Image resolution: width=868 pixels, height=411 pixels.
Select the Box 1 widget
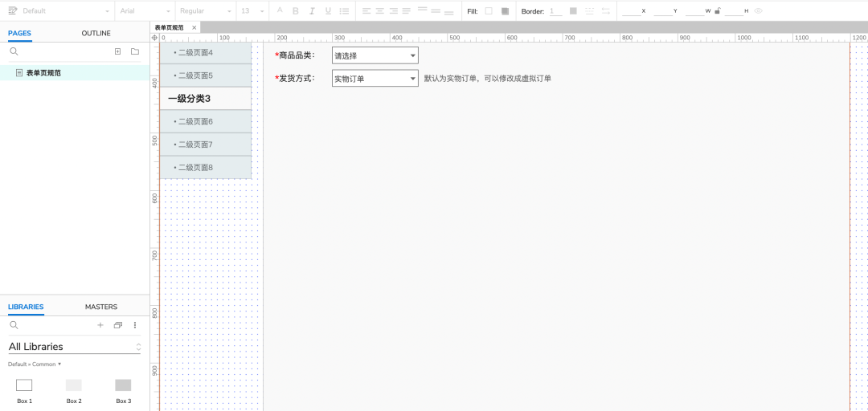24,391
